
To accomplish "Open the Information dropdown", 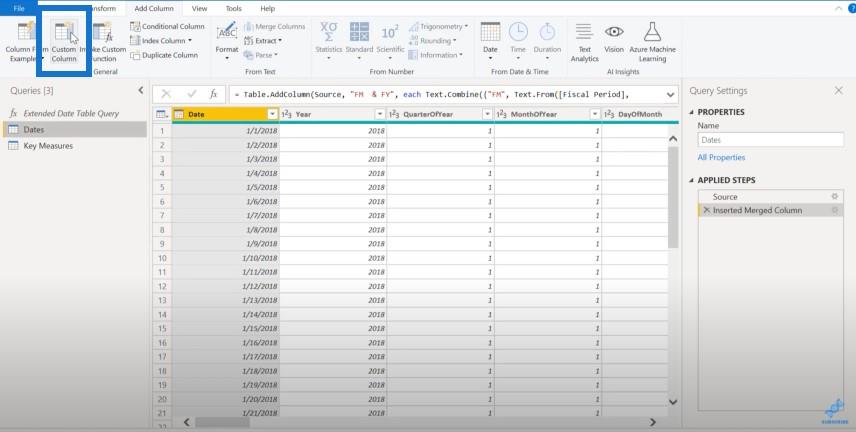I will pos(436,55).
